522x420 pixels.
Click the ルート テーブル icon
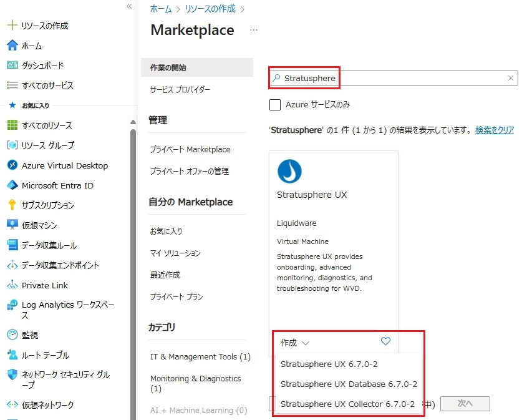point(12,354)
